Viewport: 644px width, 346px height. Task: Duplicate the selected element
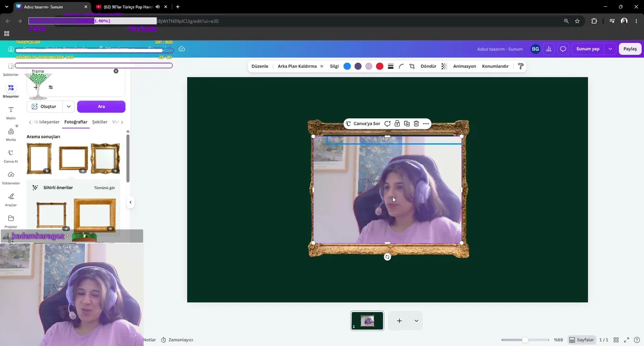[x=407, y=124]
